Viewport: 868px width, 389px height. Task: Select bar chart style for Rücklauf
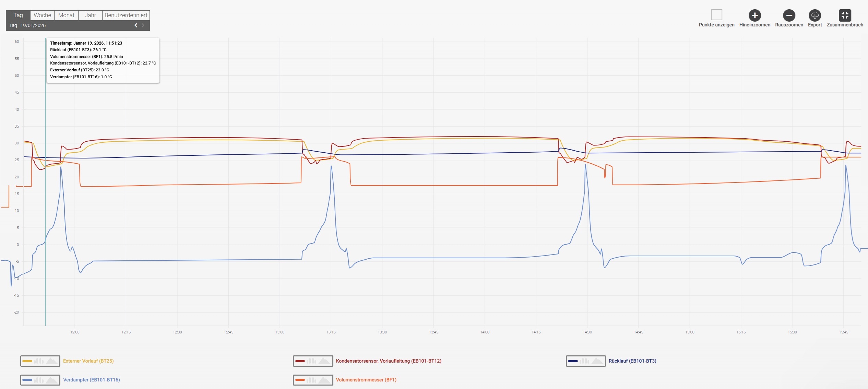(584, 361)
